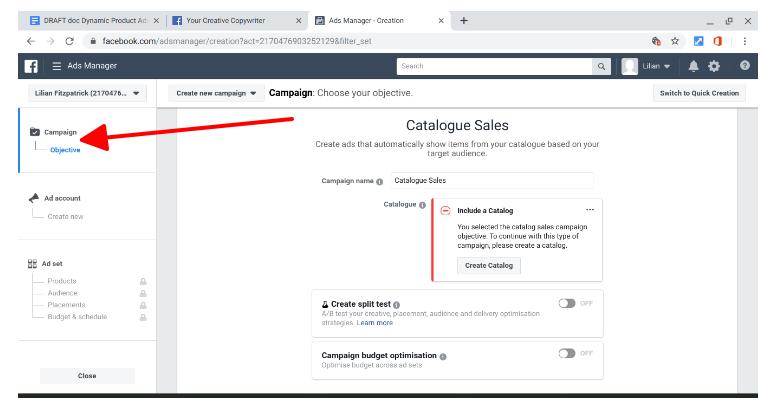Viewport: 761px width, 398px height.
Task: Click the Ad set heading in sidebar
Action: (52, 264)
